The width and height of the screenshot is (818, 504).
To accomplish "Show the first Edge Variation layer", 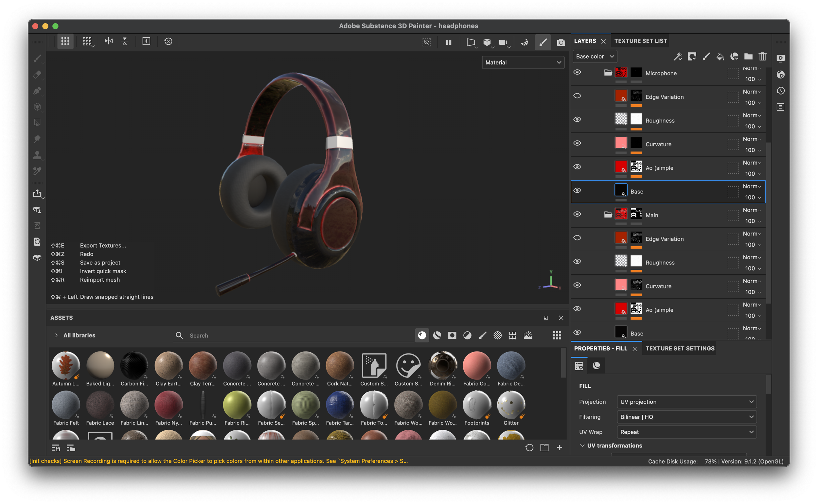I will [x=577, y=96].
